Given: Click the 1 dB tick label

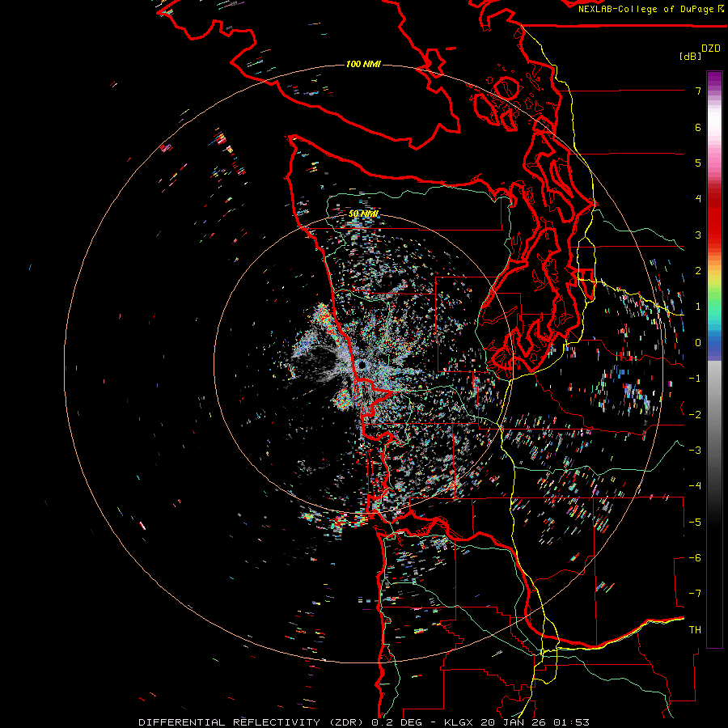Looking at the screenshot, I should (x=698, y=307).
